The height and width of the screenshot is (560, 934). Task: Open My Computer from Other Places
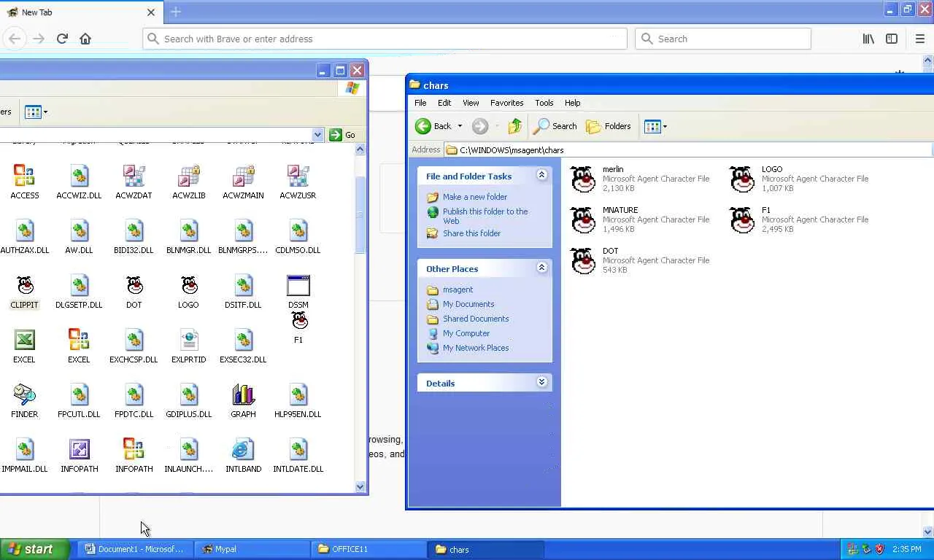click(x=466, y=333)
